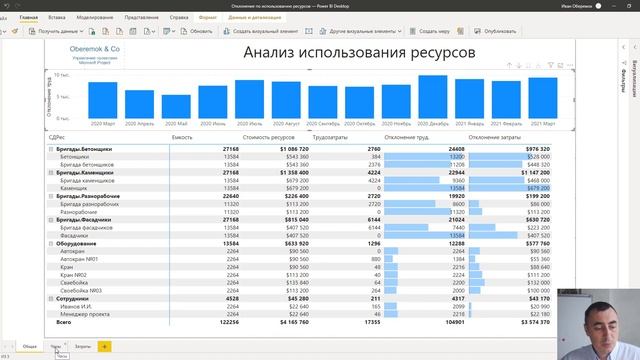
Task: Open the Представление ribbon tab
Action: pos(141,18)
